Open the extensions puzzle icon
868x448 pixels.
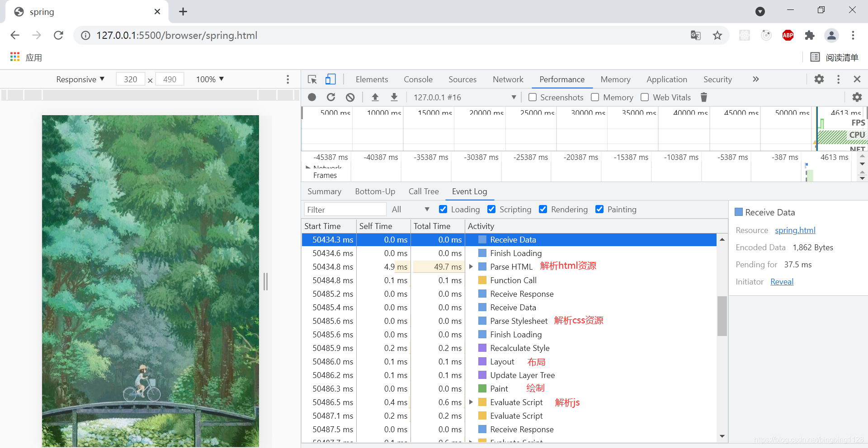tap(810, 35)
